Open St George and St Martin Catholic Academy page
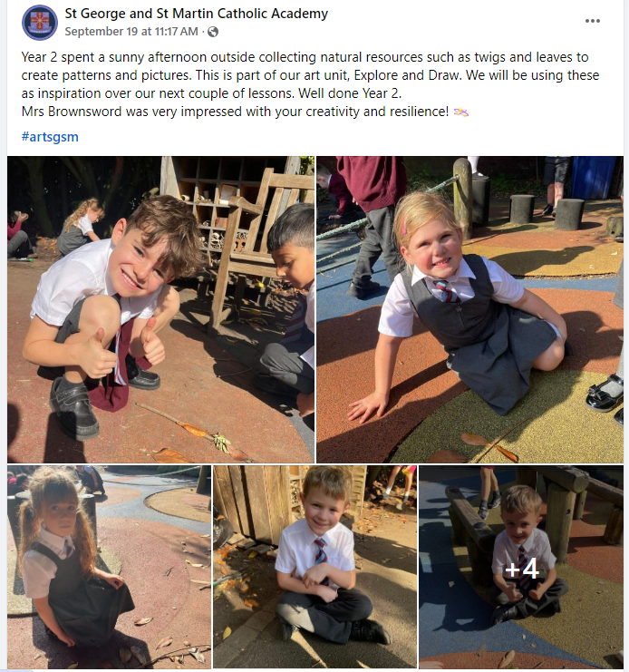This screenshot has height=672, width=629. click(x=196, y=14)
